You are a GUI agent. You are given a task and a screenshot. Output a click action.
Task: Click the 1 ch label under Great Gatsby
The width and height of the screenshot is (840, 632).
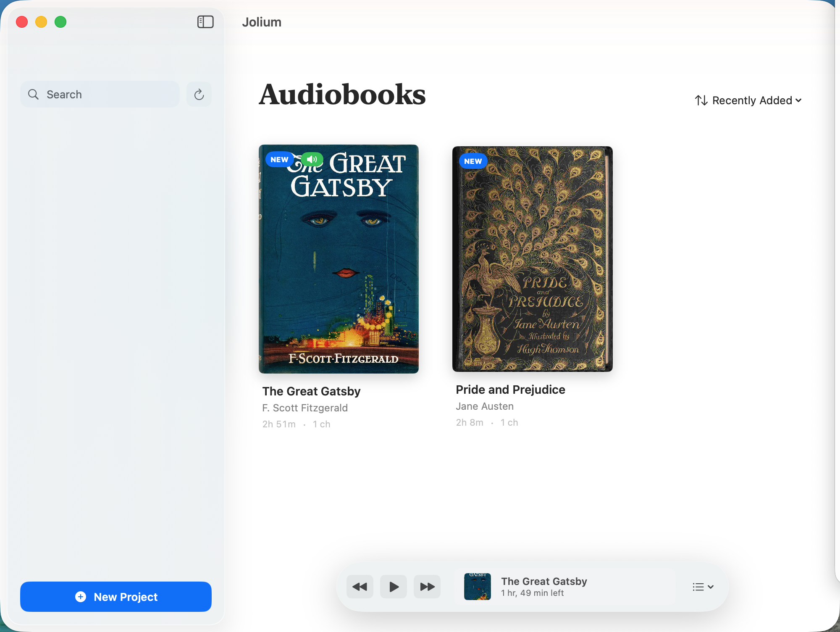pyautogui.click(x=321, y=424)
